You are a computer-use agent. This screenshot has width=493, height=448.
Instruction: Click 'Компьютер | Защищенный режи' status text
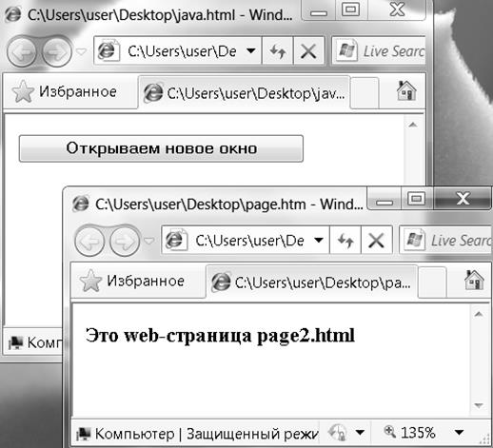coord(207,434)
